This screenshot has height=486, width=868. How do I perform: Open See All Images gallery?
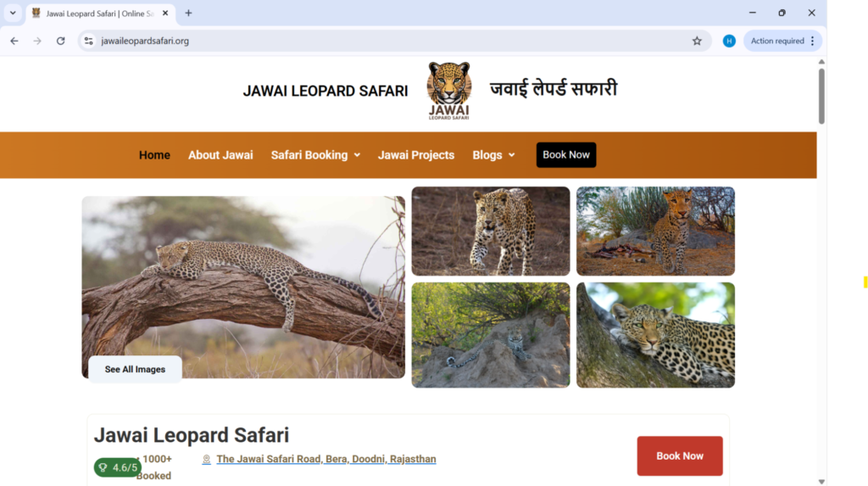tap(135, 370)
